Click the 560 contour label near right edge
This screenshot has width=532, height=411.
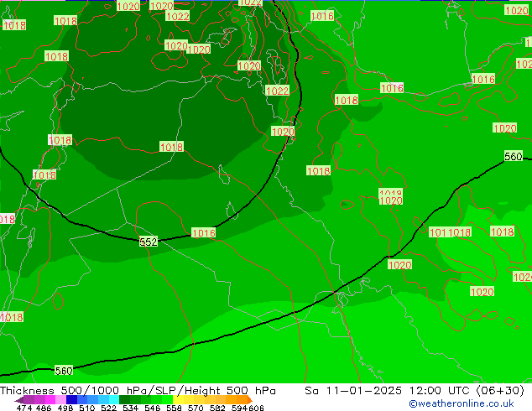(513, 156)
